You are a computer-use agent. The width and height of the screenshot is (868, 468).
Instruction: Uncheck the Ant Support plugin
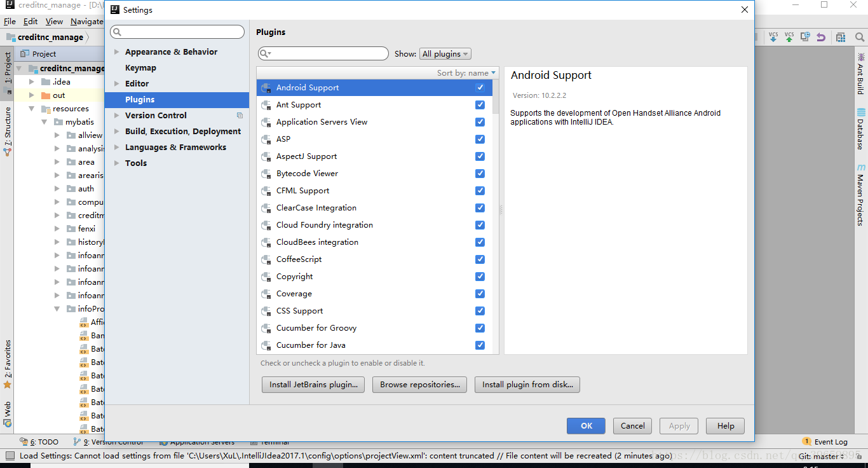(x=480, y=105)
